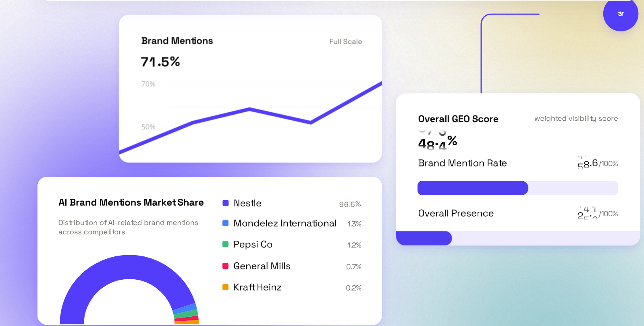Click the Brand Mention Rate progress bar
The width and height of the screenshot is (644, 326).
[x=517, y=188]
